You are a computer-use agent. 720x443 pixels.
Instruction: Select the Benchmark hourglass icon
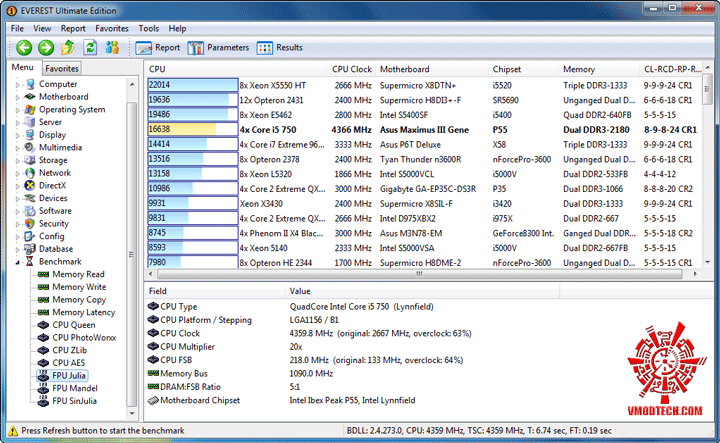[x=30, y=262]
